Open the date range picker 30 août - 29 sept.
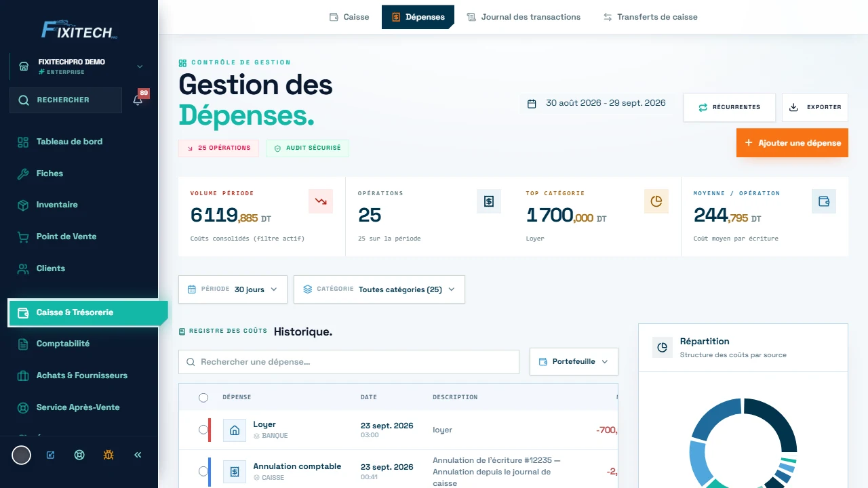 pyautogui.click(x=597, y=103)
